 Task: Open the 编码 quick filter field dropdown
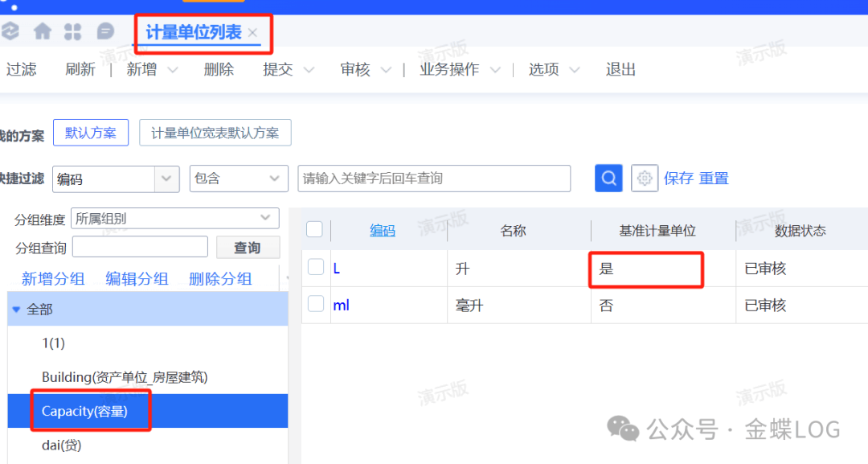166,179
